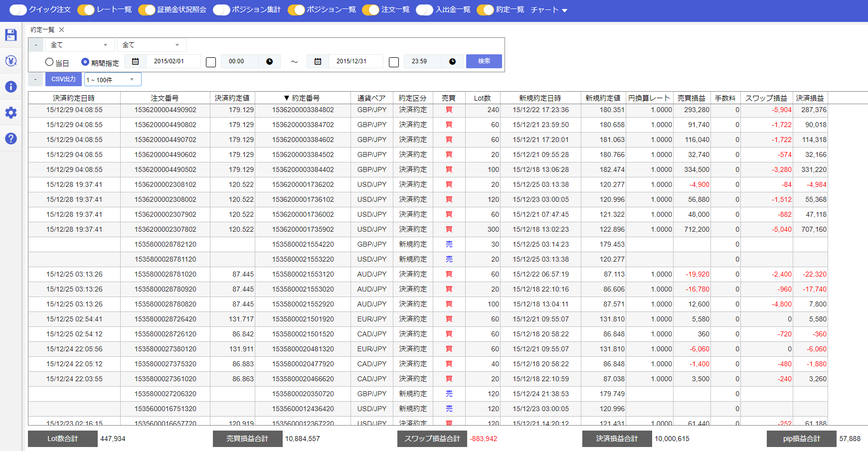This screenshot has width=868, height=451.
Task: Toggle the 証拠金状況照会 switch
Action: pyautogui.click(x=147, y=10)
